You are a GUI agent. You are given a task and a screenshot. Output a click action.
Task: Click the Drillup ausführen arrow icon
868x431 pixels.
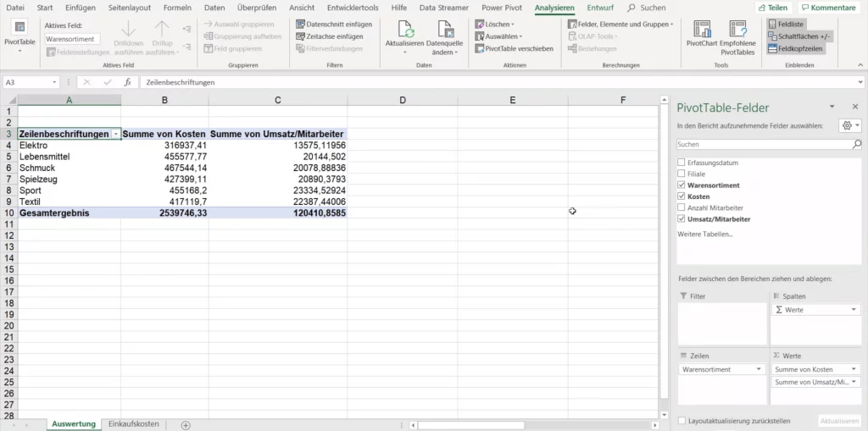162,29
